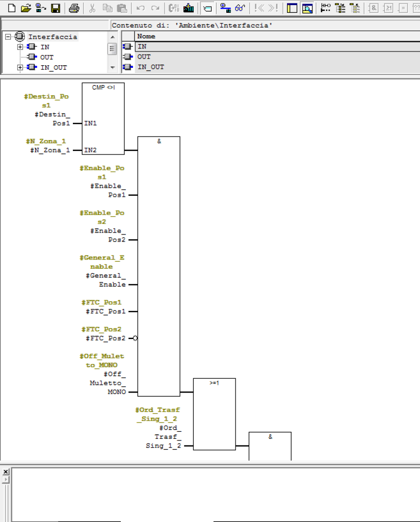The width and height of the screenshot is (420, 522).
Task: Insert assignment box from toolbar
Action: click(403, 8)
